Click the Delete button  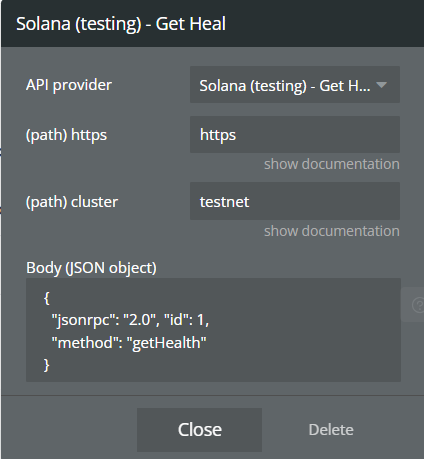(331, 430)
